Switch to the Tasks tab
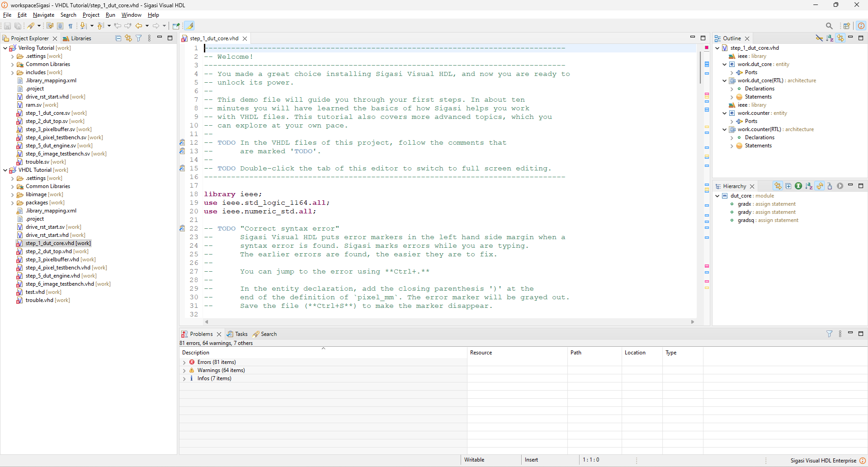Image resolution: width=868 pixels, height=467 pixels. tap(237, 334)
